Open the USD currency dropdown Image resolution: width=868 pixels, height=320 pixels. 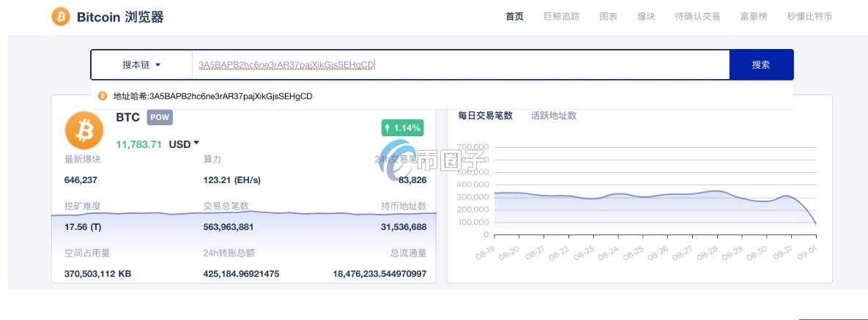[184, 144]
